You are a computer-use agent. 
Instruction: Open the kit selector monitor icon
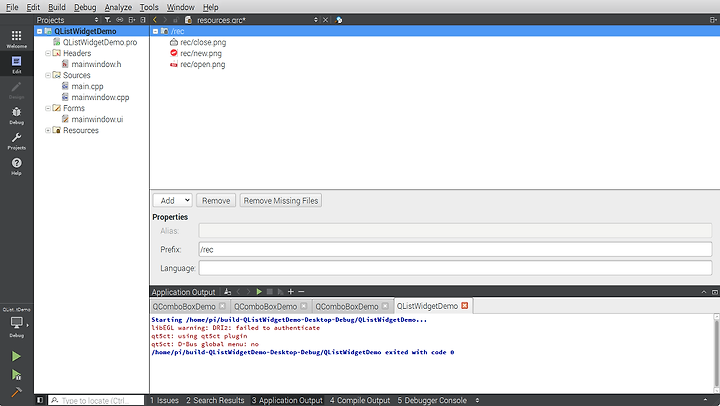pyautogui.click(x=17, y=323)
